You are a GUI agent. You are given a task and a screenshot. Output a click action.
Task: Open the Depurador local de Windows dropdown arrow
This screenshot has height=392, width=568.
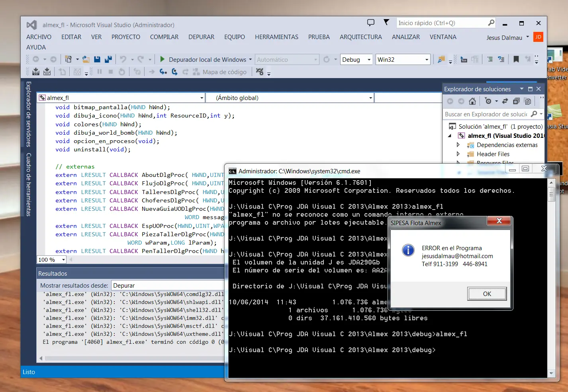pos(250,59)
